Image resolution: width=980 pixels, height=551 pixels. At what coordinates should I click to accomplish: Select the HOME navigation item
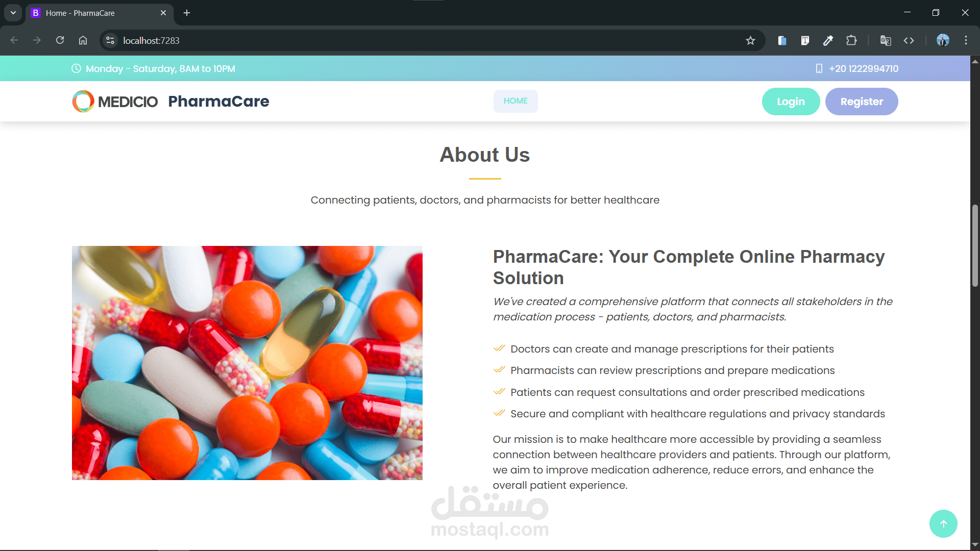(x=516, y=101)
